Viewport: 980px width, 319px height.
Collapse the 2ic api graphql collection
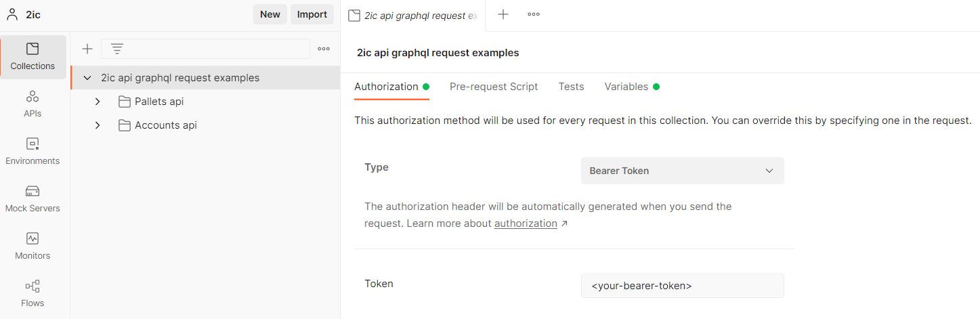pos(87,78)
